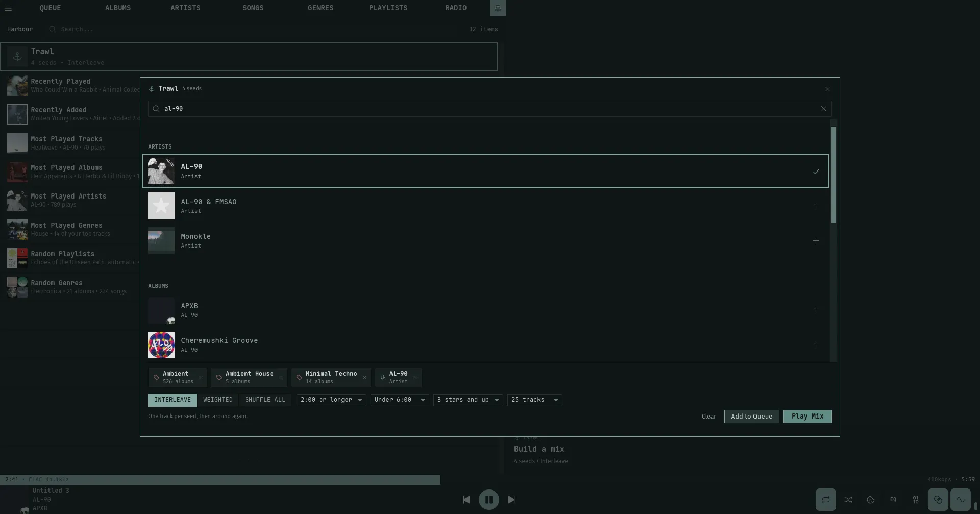Screen dimensions: 980x514
Task: Add AL-90 & FMSAO artist as seed
Action: click(816, 206)
